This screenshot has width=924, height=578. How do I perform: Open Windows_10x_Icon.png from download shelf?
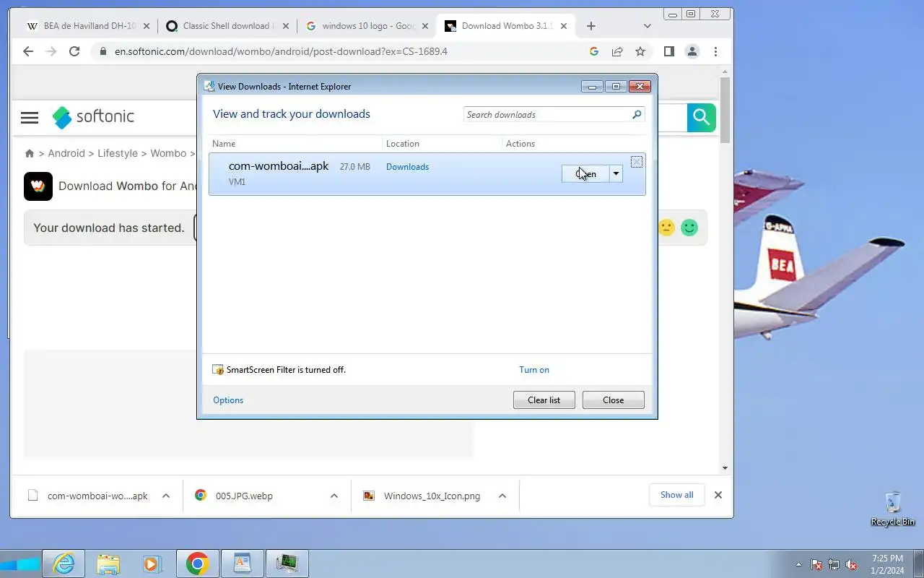(x=432, y=496)
